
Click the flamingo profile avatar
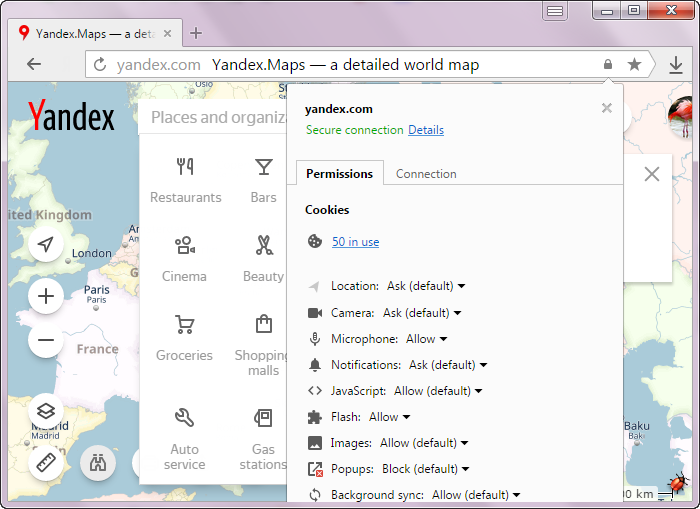click(x=680, y=117)
